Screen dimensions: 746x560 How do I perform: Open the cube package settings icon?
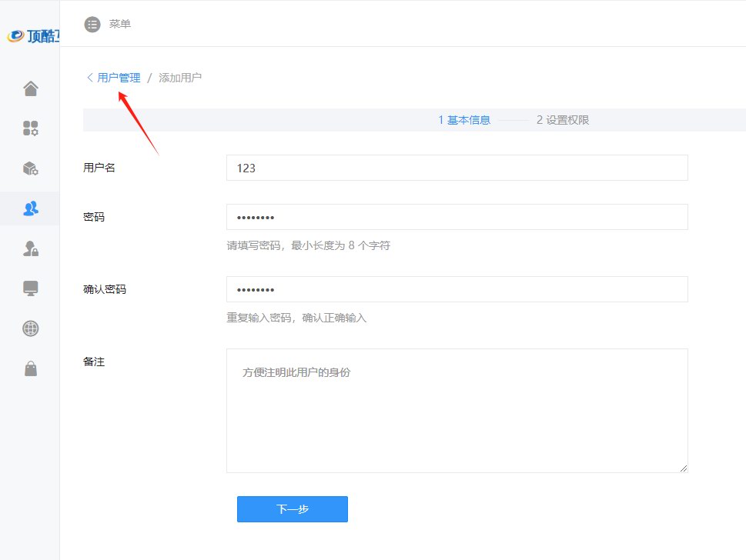(31, 168)
